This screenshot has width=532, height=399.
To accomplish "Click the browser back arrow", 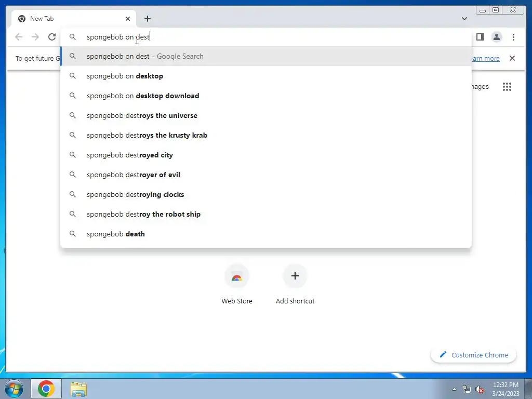I will pyautogui.click(x=19, y=37).
